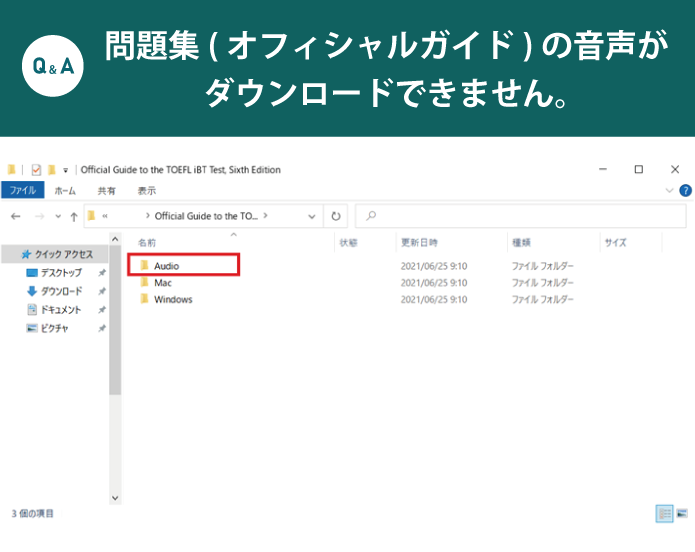The image size is (695, 552).
Task: Click the navigation pane scrollbar thumb
Action: [x=115, y=320]
